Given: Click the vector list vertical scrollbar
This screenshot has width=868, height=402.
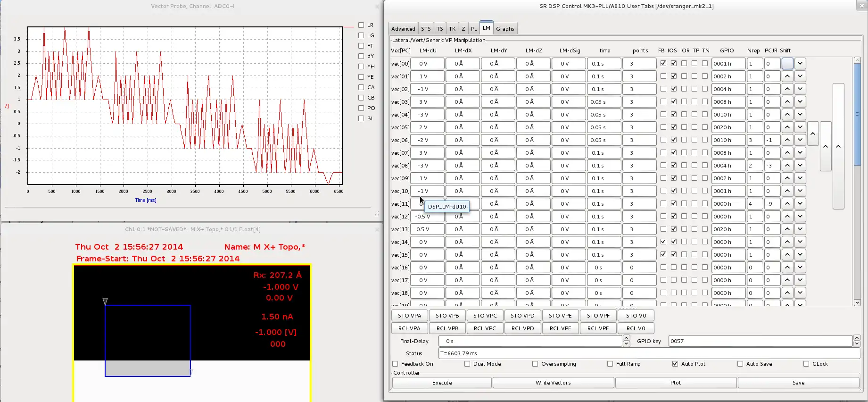Looking at the screenshot, I should (x=857, y=115).
